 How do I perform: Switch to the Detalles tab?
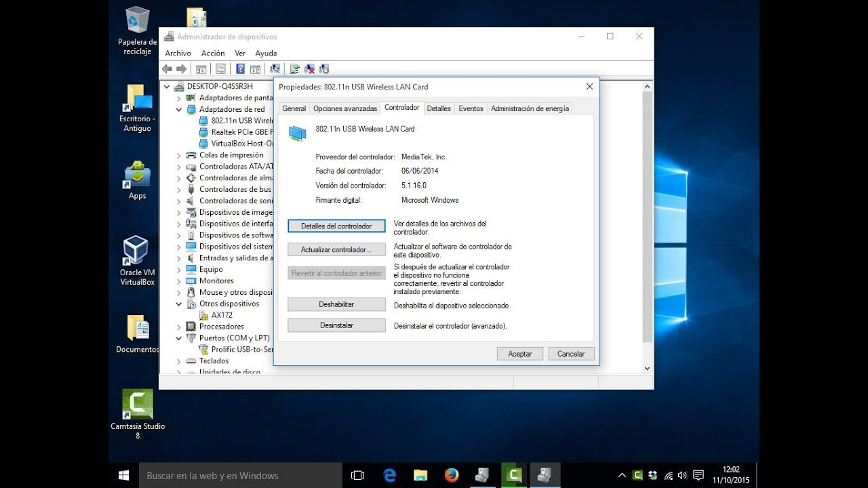tap(439, 108)
